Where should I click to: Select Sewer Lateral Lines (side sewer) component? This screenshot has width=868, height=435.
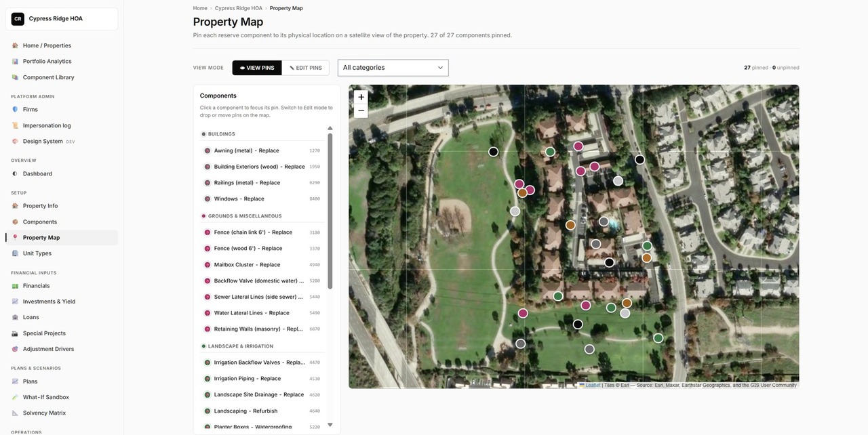pyautogui.click(x=262, y=297)
